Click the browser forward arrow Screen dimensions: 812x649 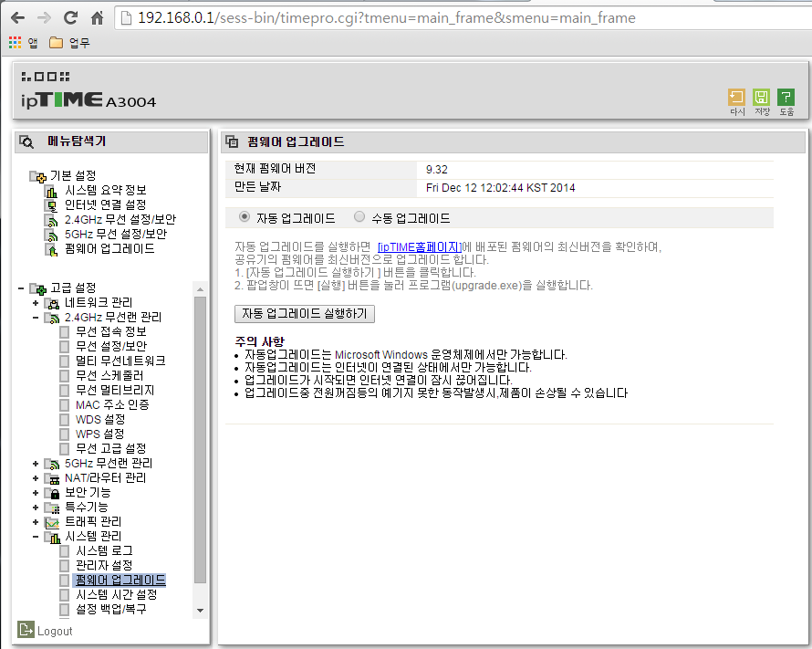pos(44,18)
